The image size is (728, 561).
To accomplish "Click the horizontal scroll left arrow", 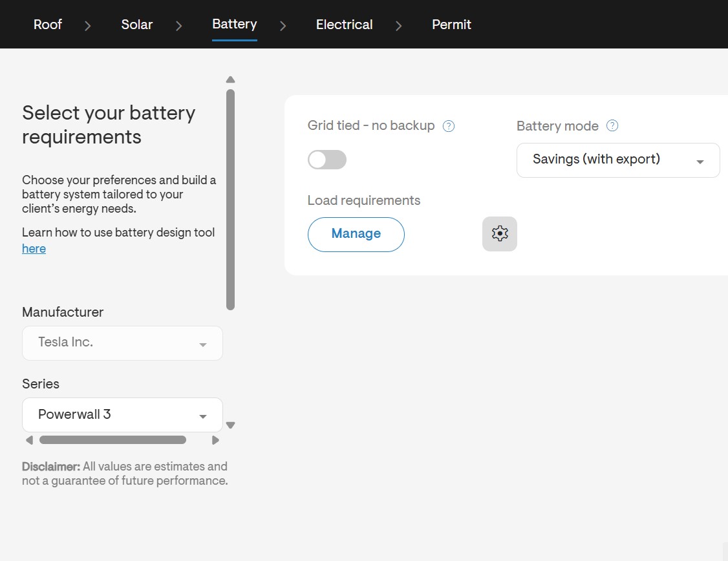I will 29,440.
